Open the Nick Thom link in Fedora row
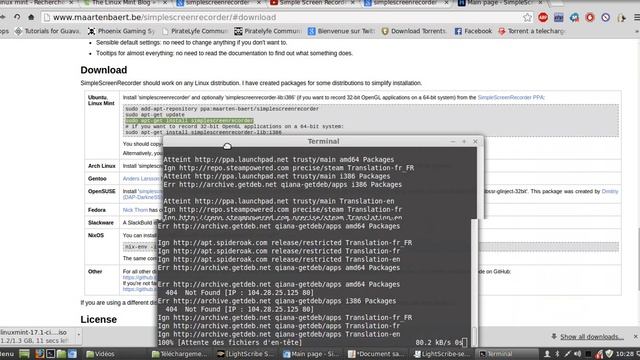640x360 pixels. click(x=135, y=210)
